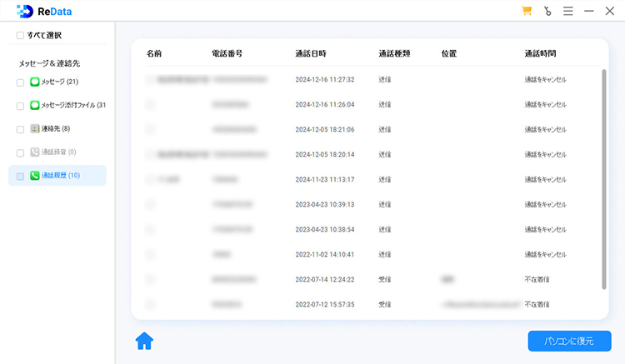Screen dimensions: 625x364
Task: Click the 名前 column header
Action: (154, 53)
